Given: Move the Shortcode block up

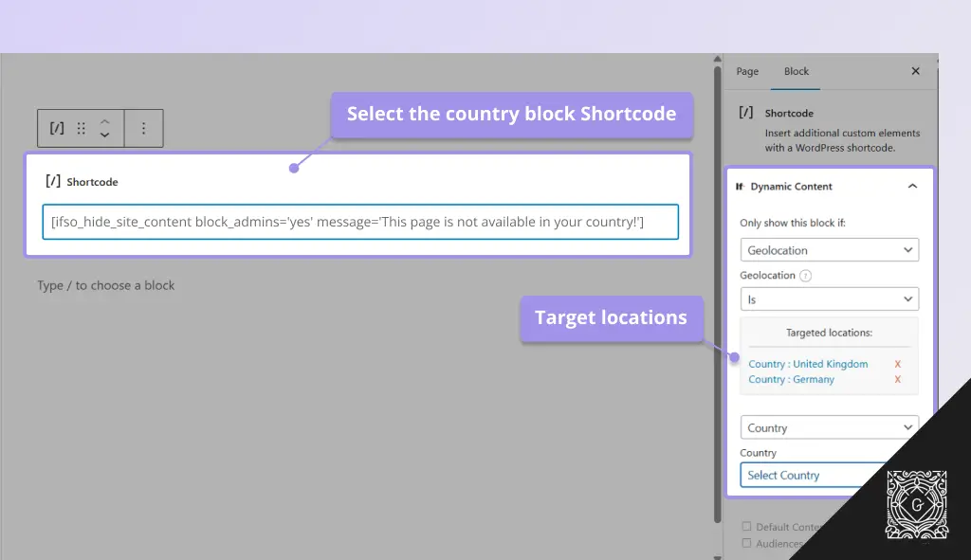Looking at the screenshot, I should [x=104, y=120].
